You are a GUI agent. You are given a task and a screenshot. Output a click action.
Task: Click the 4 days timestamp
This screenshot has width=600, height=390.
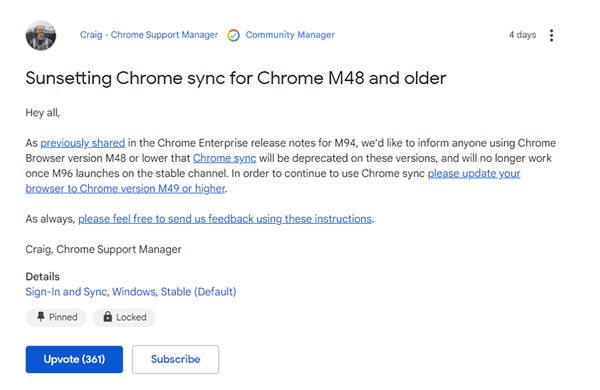pos(522,35)
